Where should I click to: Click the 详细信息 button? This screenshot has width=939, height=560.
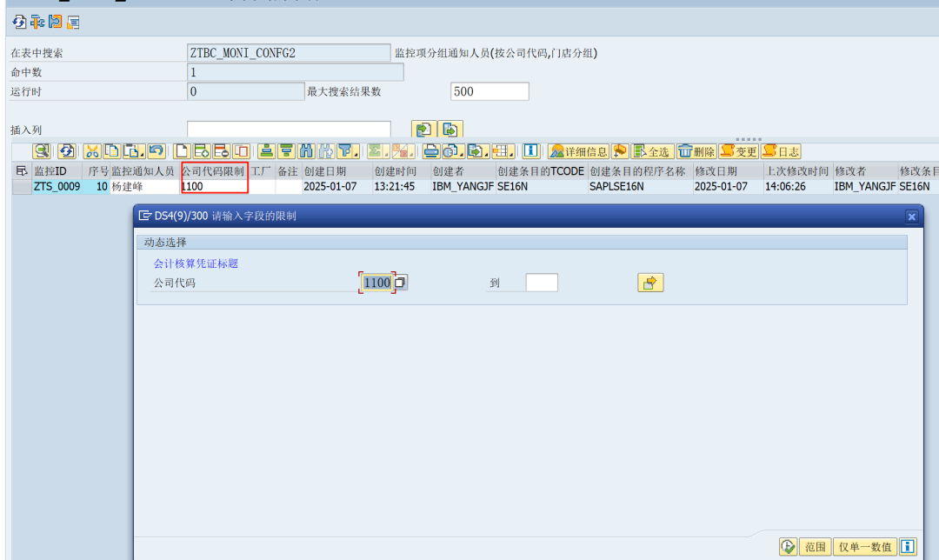click(x=578, y=151)
